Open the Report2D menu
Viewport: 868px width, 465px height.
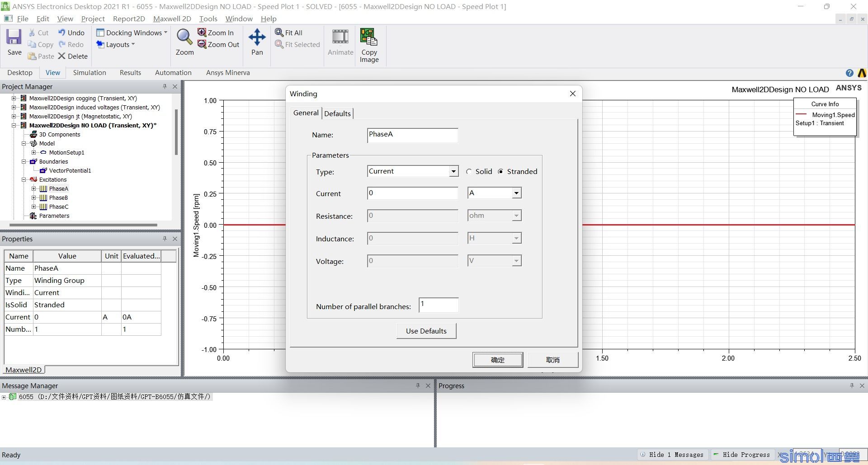pyautogui.click(x=129, y=19)
